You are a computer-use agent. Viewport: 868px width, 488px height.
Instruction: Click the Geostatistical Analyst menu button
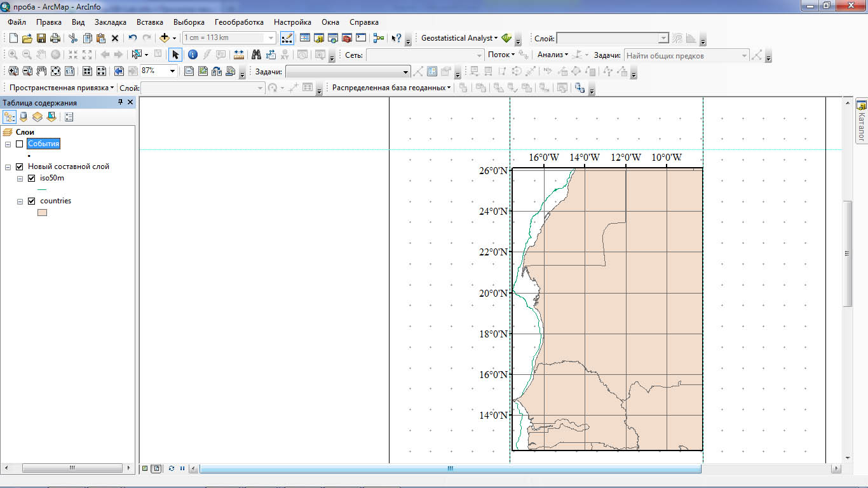tap(459, 38)
